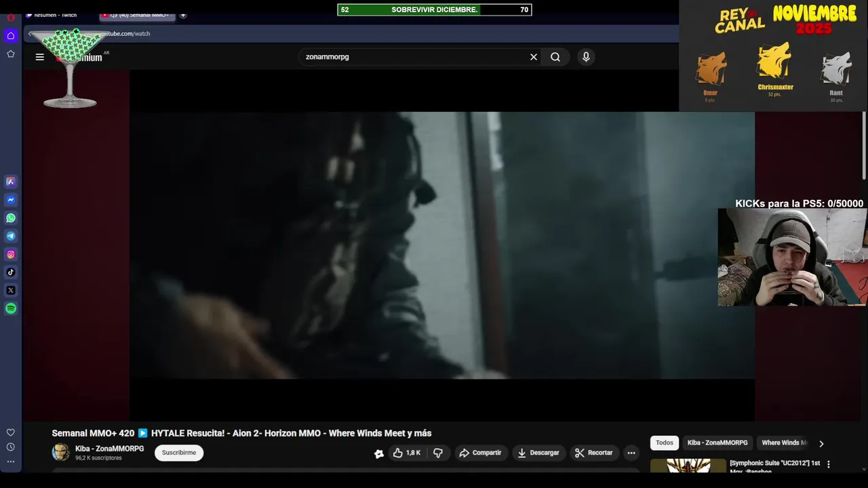Click the Symphonic Suite video thumbnail
The width and height of the screenshot is (868, 488).
688,466
